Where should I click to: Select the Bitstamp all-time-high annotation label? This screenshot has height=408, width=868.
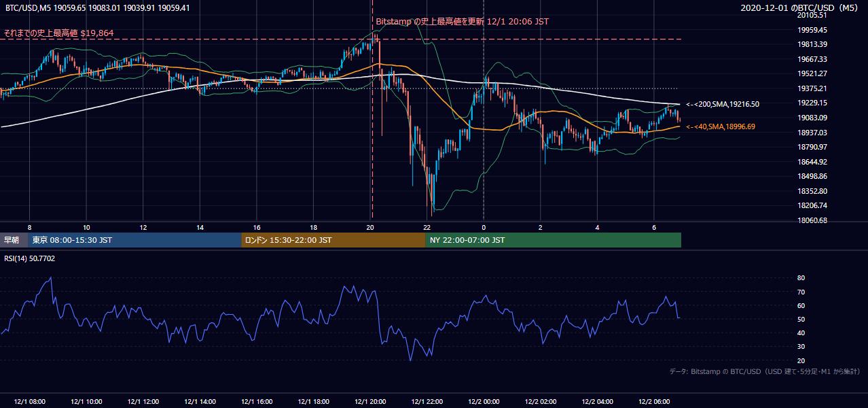pyautogui.click(x=462, y=21)
